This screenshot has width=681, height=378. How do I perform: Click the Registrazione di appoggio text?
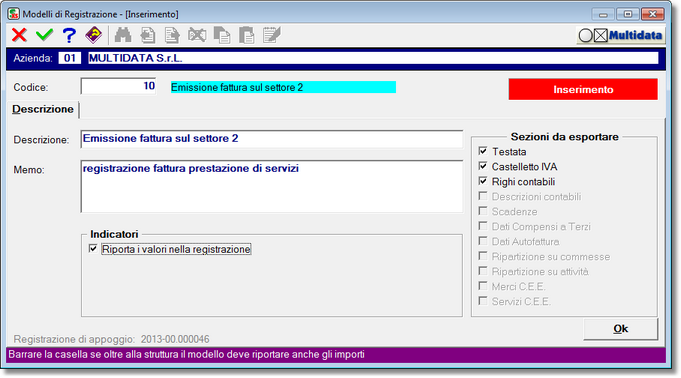pos(111,339)
